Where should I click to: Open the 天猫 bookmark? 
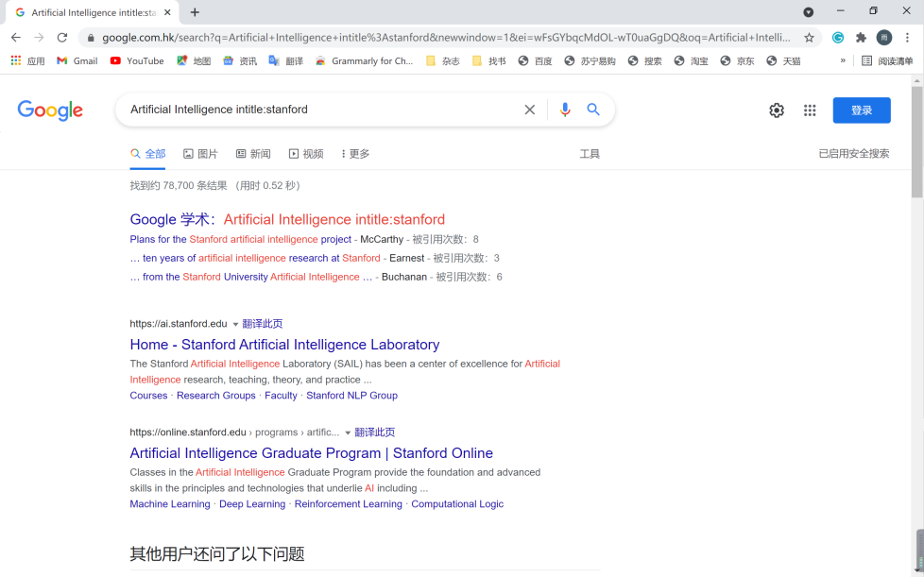[x=783, y=60]
